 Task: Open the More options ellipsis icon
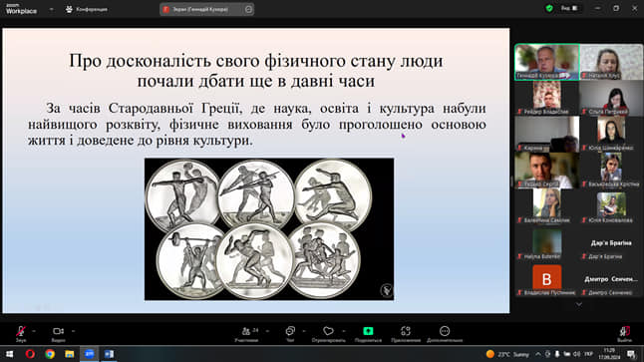pyautogui.click(x=445, y=331)
